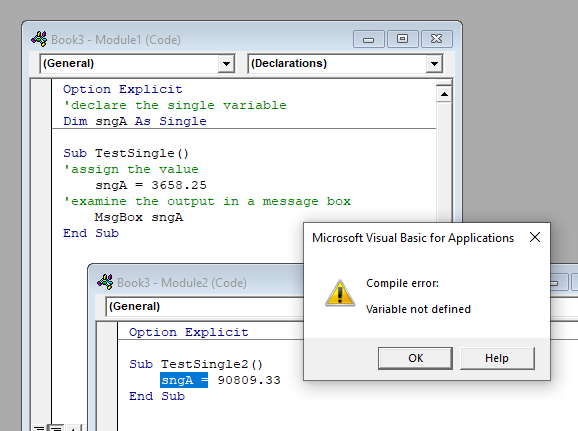Expand the (Declarations) procedure dropdown arrow
Screen dimensions: 578x431
[434, 64]
